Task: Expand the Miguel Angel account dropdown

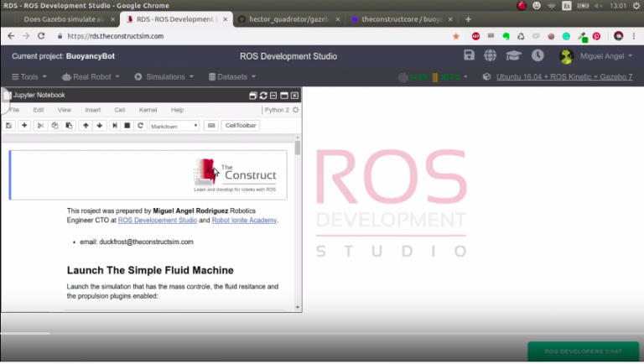Action: 630,56
